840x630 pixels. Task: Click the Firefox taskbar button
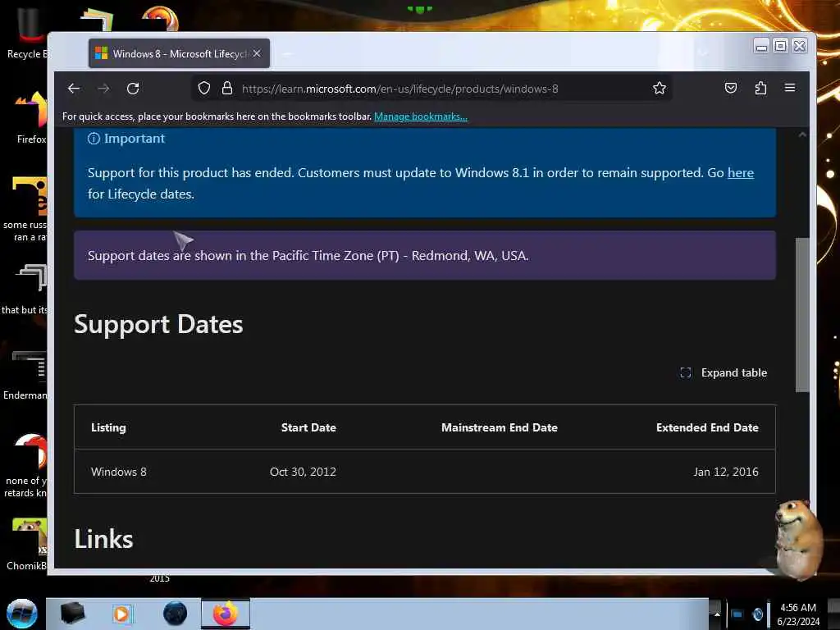pos(226,614)
